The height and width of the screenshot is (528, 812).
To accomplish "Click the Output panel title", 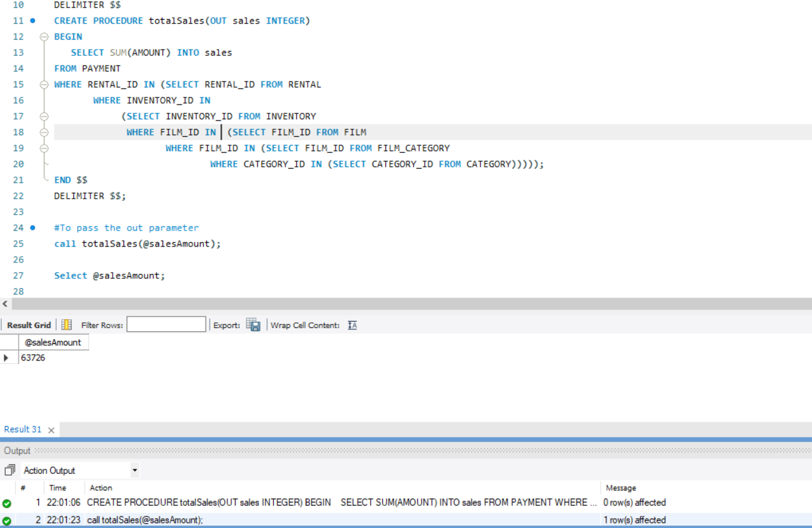I will (x=17, y=450).
